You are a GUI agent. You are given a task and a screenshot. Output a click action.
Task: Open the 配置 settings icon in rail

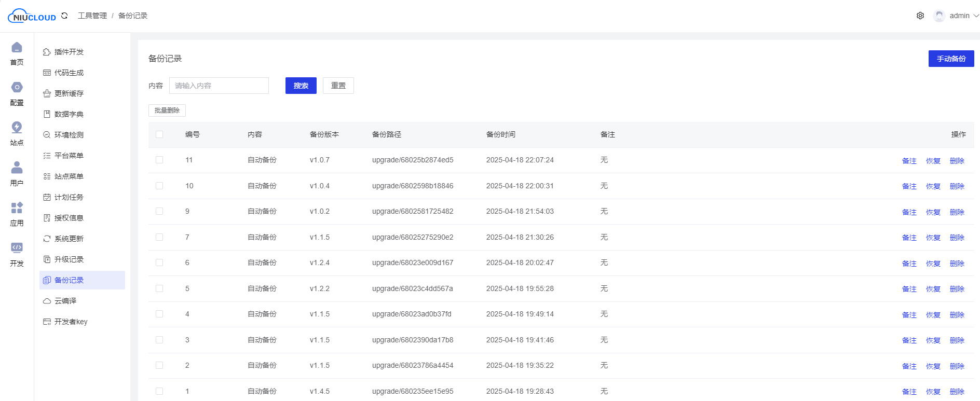[17, 88]
